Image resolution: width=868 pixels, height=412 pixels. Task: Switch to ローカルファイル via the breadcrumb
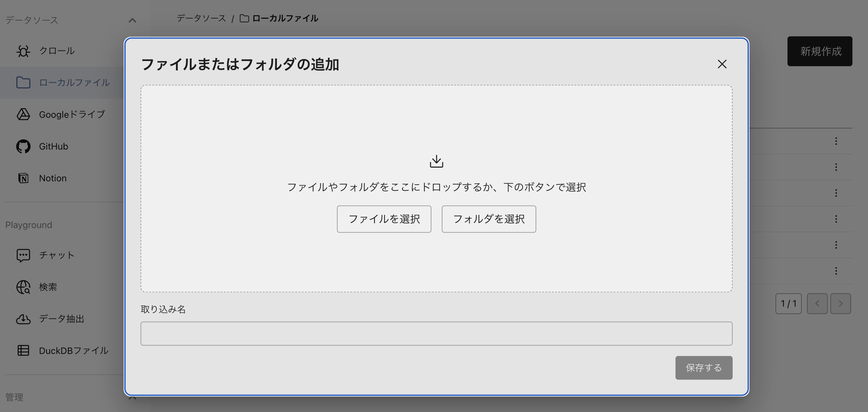(286, 18)
